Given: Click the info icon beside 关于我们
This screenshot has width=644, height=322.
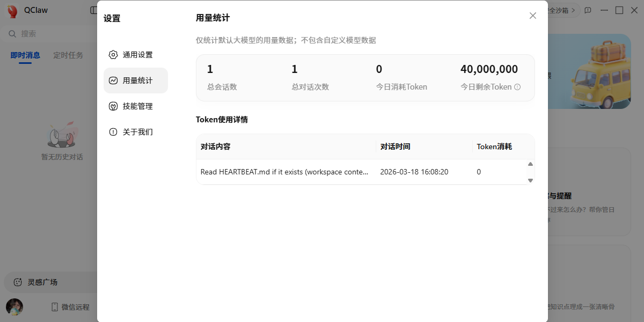Looking at the screenshot, I should (113, 132).
